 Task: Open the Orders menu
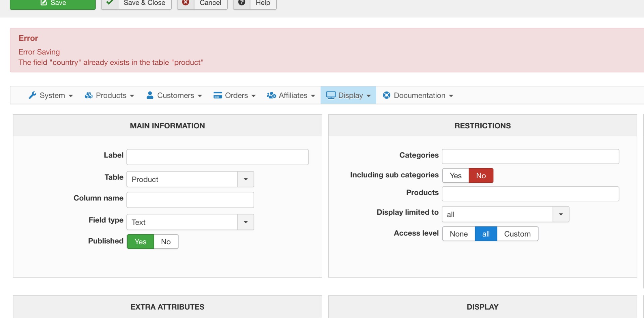pyautogui.click(x=234, y=95)
